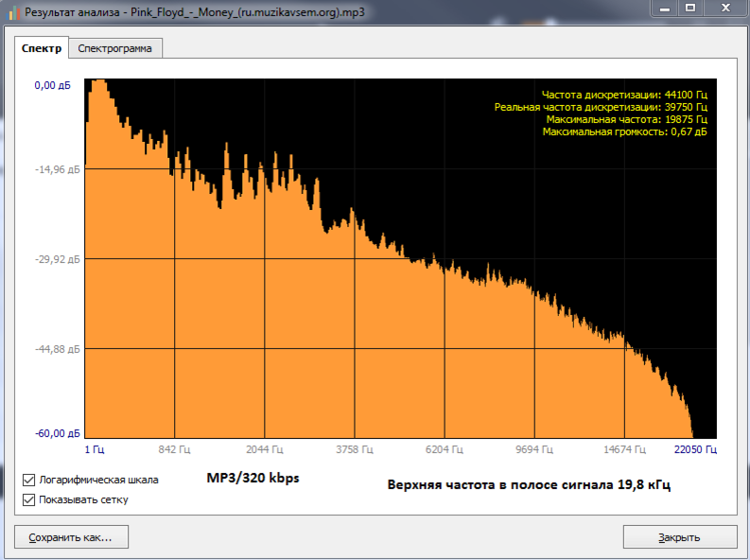
Task: Click the Максимальная громкость: 0,67 дБ text
Action: point(624,132)
